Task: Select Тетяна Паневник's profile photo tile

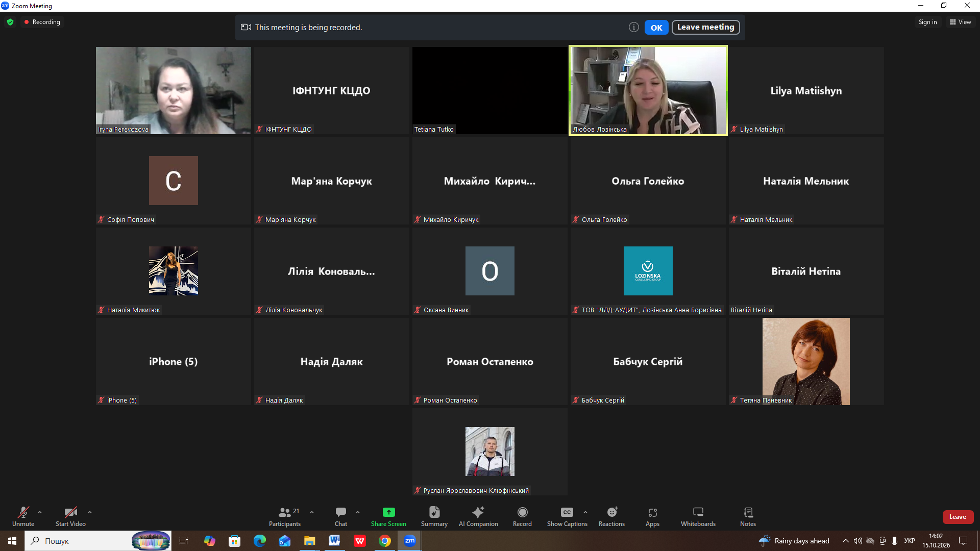Action: click(806, 361)
